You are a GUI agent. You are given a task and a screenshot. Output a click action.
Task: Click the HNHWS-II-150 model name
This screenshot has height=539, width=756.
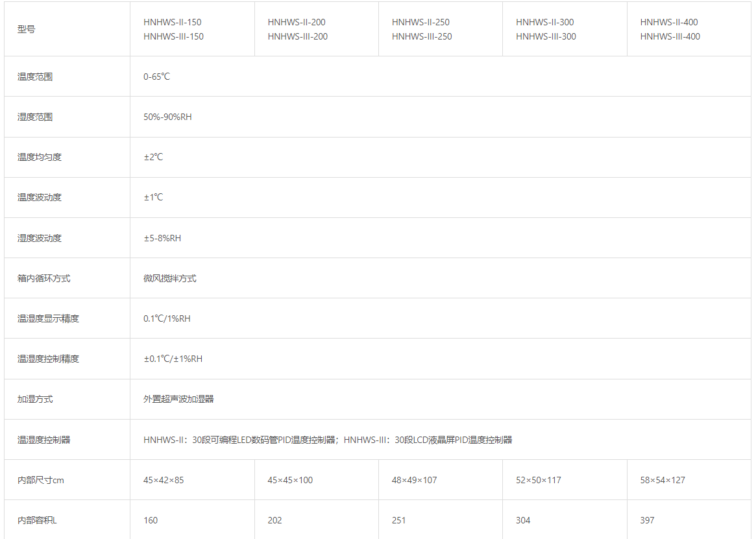[x=172, y=22]
